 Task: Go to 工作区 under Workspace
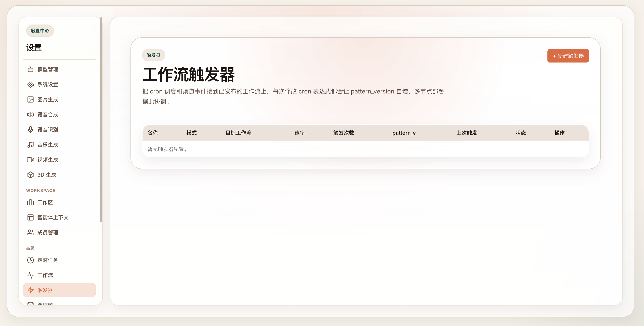pos(59,202)
